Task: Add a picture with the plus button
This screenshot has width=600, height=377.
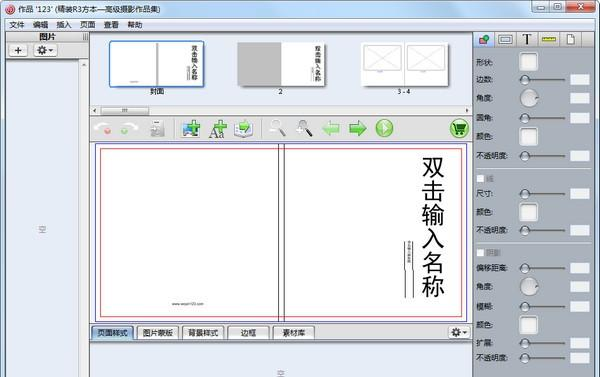Action: [x=18, y=50]
